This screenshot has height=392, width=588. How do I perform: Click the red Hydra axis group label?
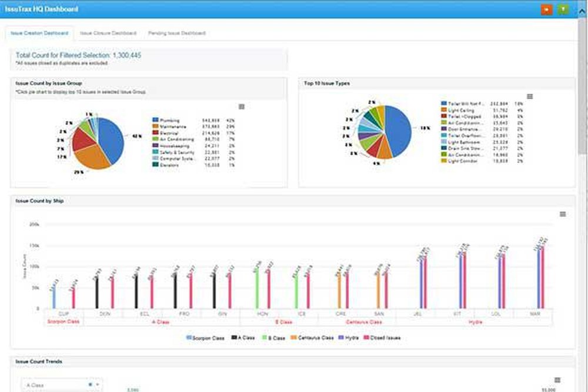coord(475,322)
